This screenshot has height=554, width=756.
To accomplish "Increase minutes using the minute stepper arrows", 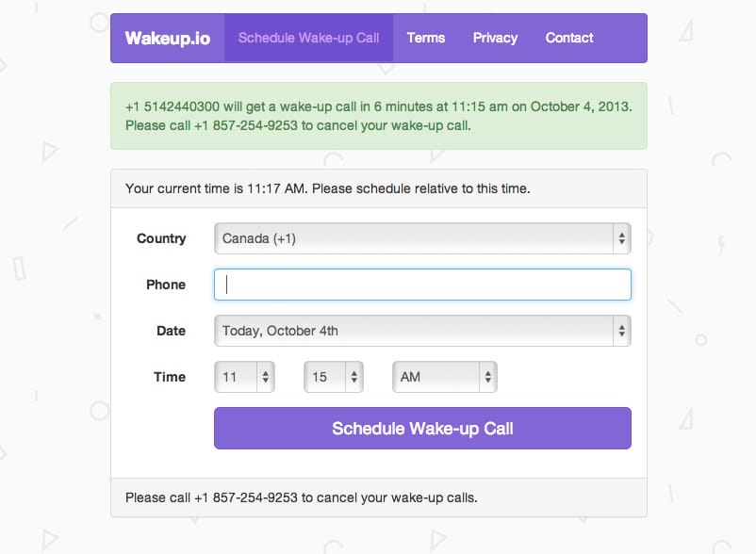I will pos(356,371).
